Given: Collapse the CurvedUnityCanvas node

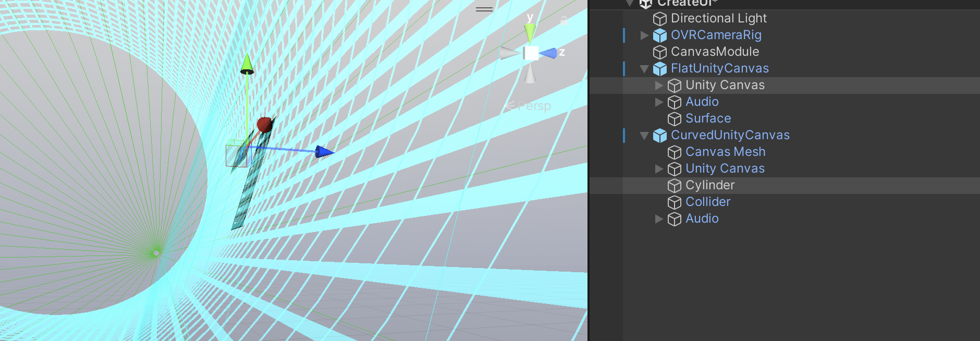Looking at the screenshot, I should (x=644, y=136).
